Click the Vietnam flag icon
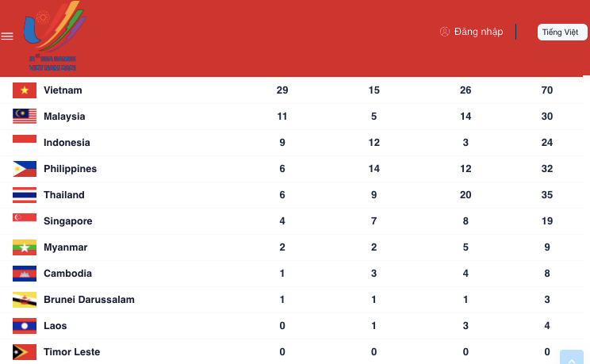This screenshot has width=590, height=364. [x=25, y=90]
